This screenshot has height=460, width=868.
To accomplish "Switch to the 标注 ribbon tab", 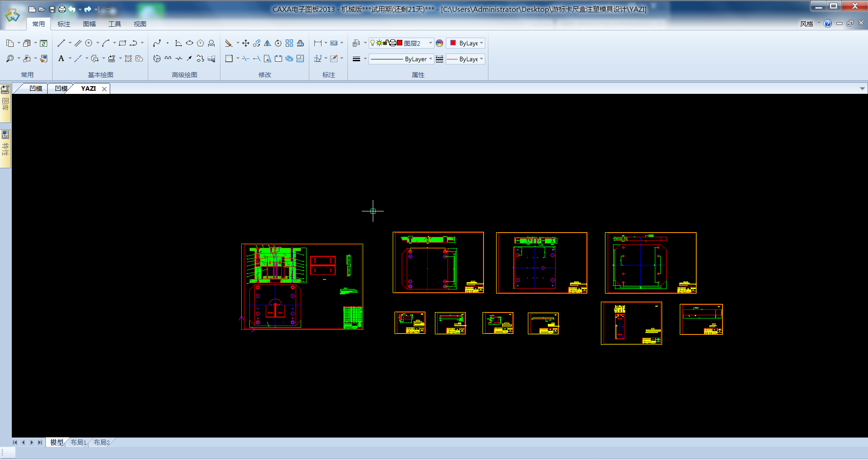I will tap(64, 24).
